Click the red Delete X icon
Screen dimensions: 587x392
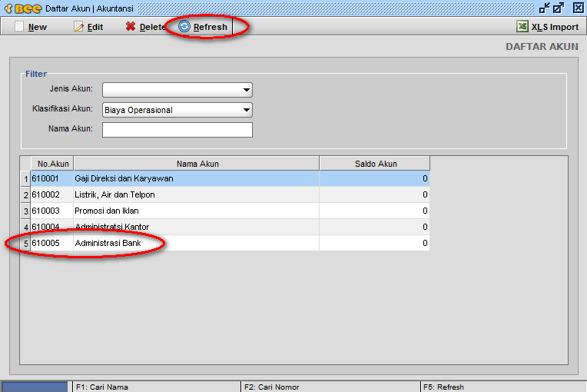click(131, 27)
